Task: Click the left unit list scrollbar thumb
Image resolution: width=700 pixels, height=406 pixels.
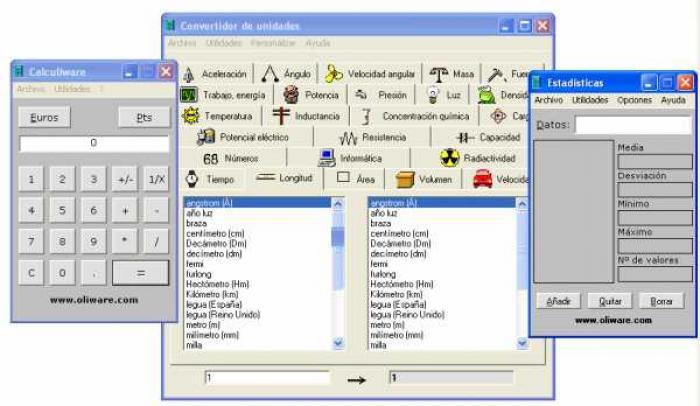Action: tap(338, 236)
